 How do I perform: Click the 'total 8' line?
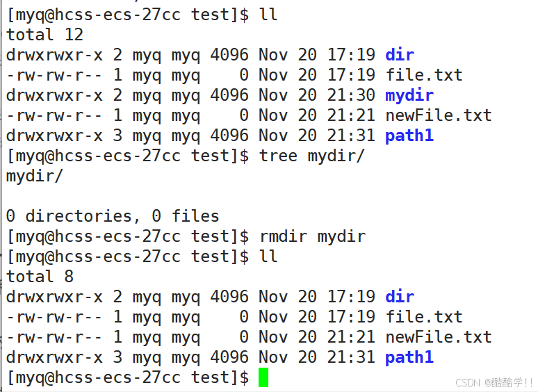(x=40, y=277)
